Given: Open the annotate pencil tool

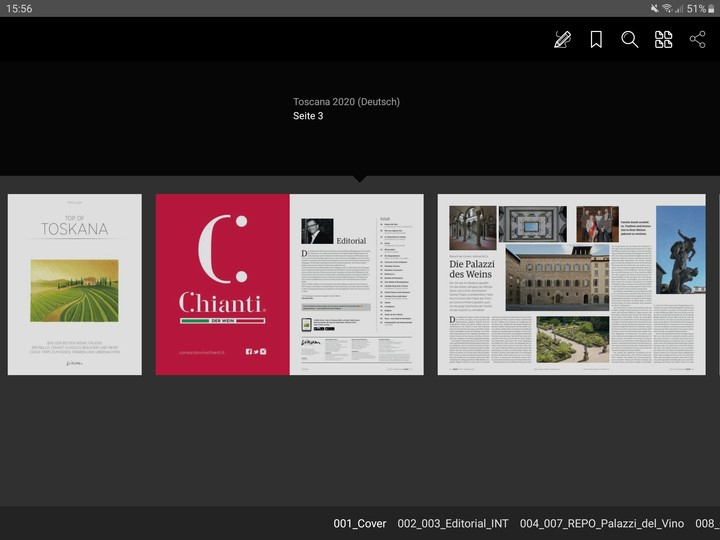Looking at the screenshot, I should tap(562, 39).
